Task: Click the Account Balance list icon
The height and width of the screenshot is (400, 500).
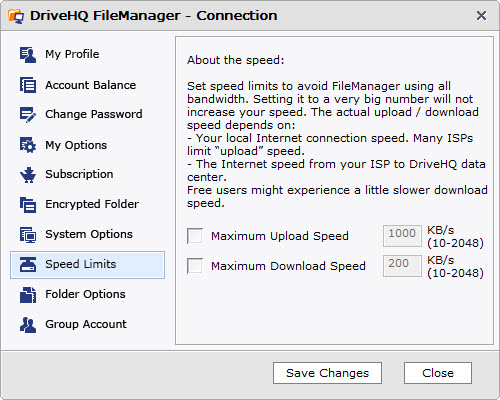Action: click(28, 85)
